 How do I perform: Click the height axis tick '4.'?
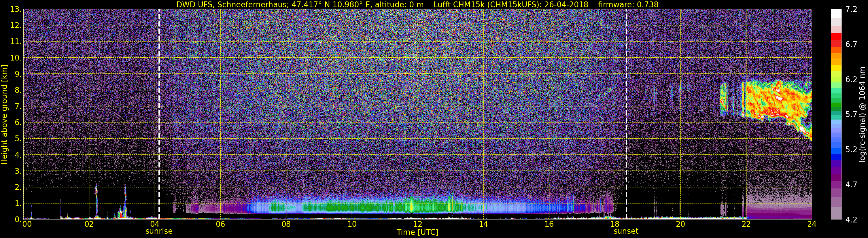click(18, 155)
